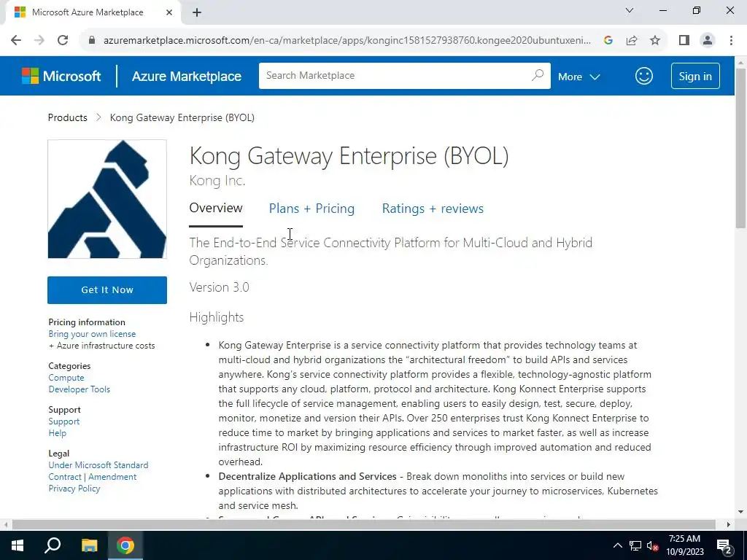Click the browser forward arrow

tap(39, 41)
